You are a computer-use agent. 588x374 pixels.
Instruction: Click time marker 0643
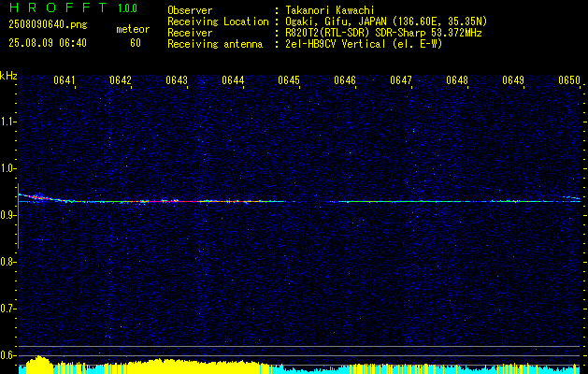coord(177,80)
